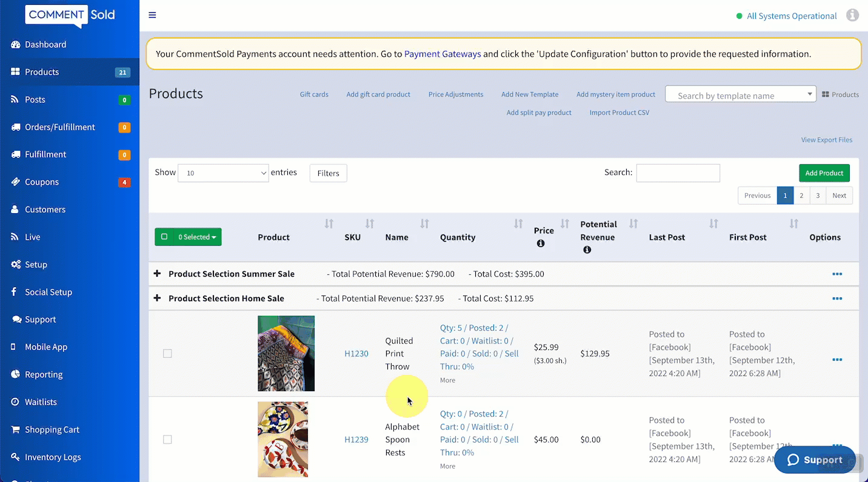Screen dimensions: 868x482
Task: Click the Products grid view icon
Action: pyautogui.click(x=826, y=94)
